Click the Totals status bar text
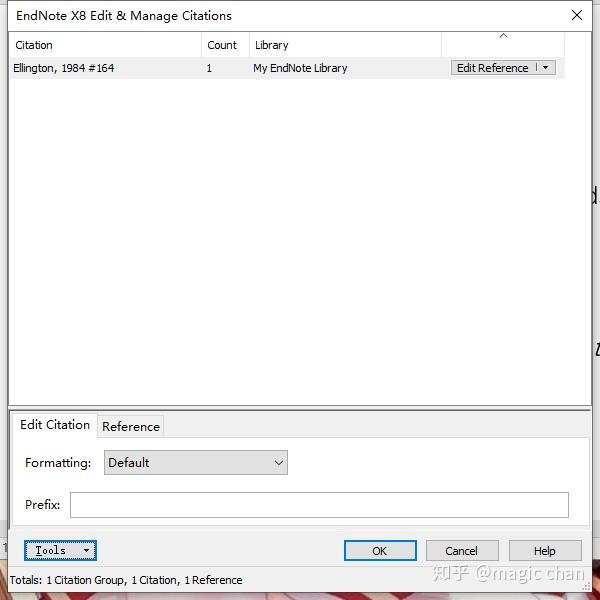The height and width of the screenshot is (600, 600). pos(126,580)
